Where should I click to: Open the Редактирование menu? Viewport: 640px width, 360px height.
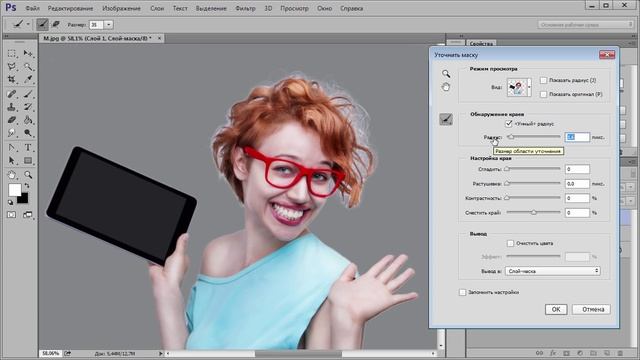tap(70, 8)
